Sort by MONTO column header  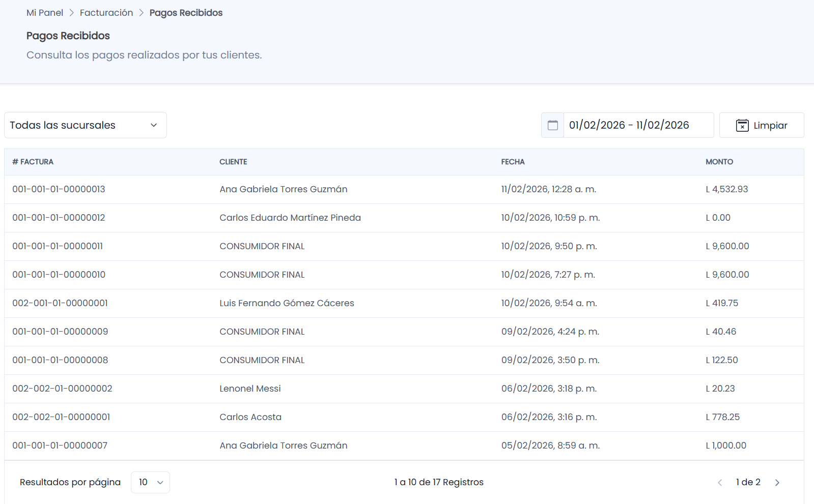coord(719,162)
